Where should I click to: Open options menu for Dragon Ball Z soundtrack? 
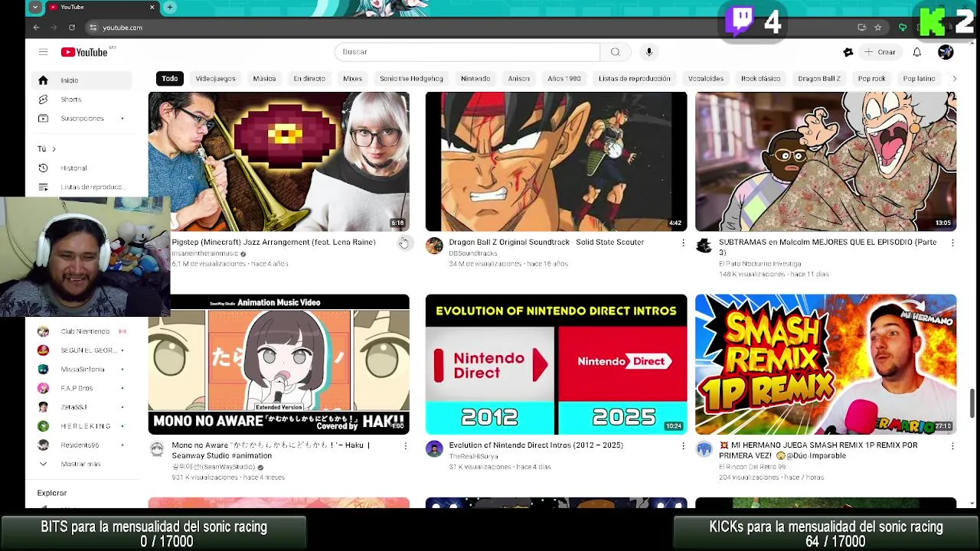(x=683, y=243)
